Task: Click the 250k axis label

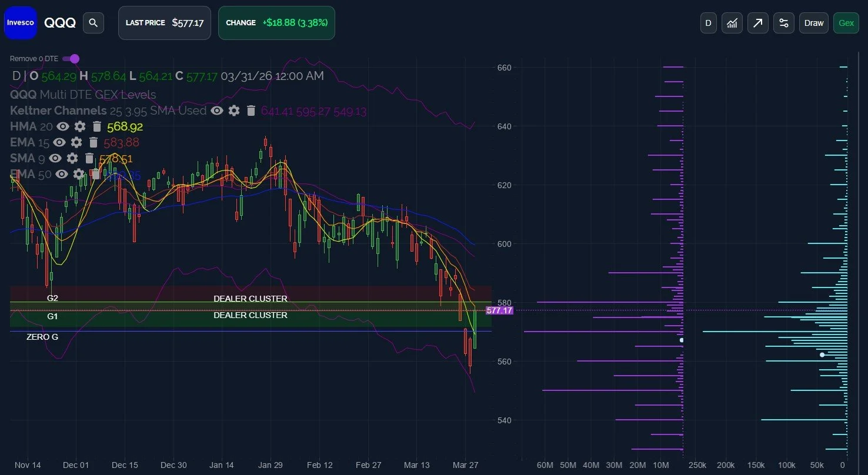Action: [697, 465]
